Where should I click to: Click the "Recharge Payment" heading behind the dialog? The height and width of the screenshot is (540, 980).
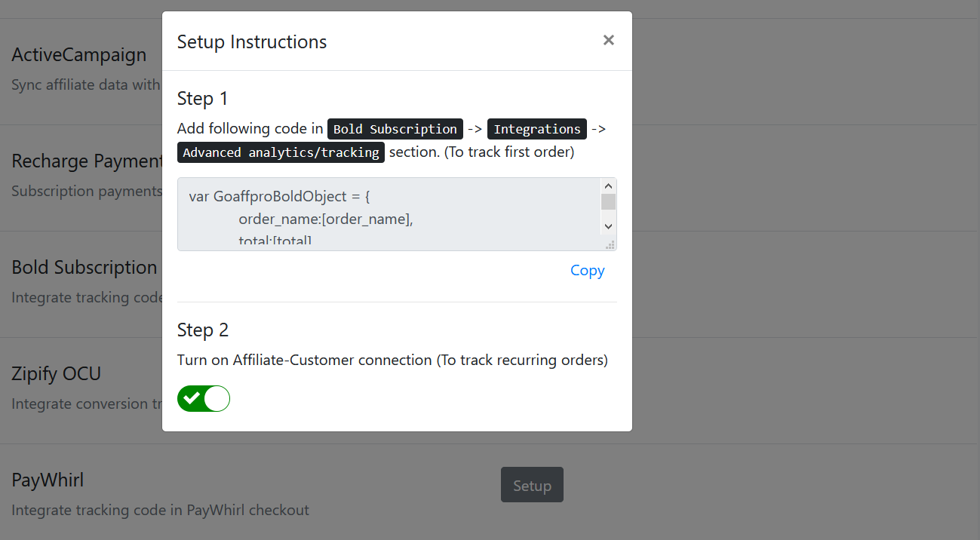pyautogui.click(x=88, y=161)
